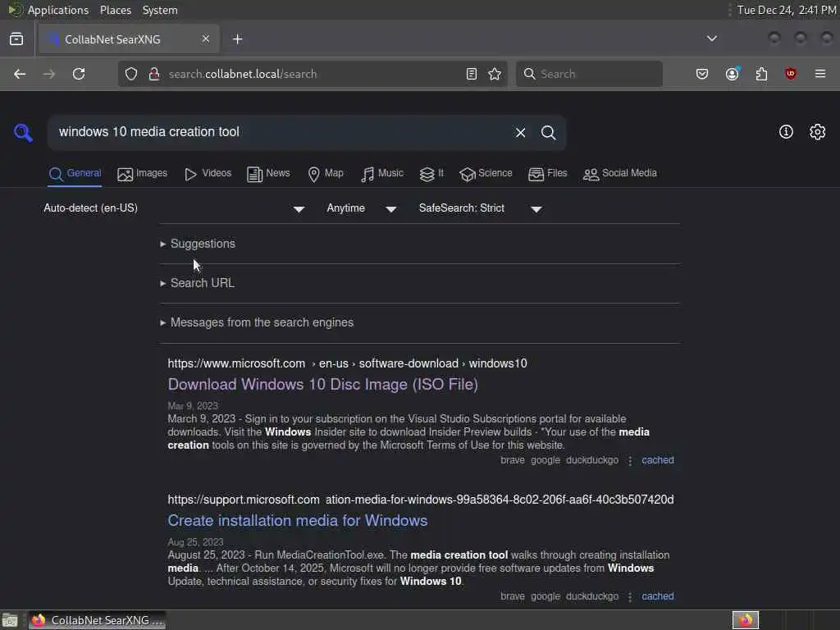Click the show desktop taskbar icon
The height and width of the screenshot is (630, 840).
pos(10,621)
